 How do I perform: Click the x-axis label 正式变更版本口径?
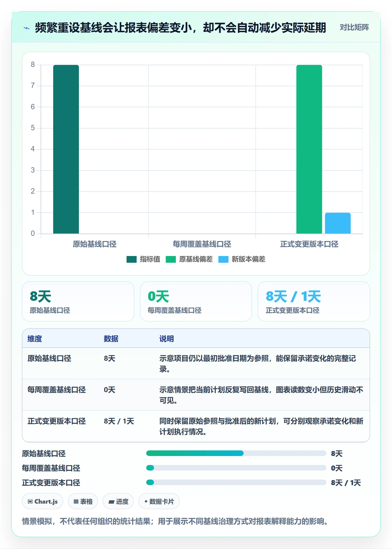309,244
